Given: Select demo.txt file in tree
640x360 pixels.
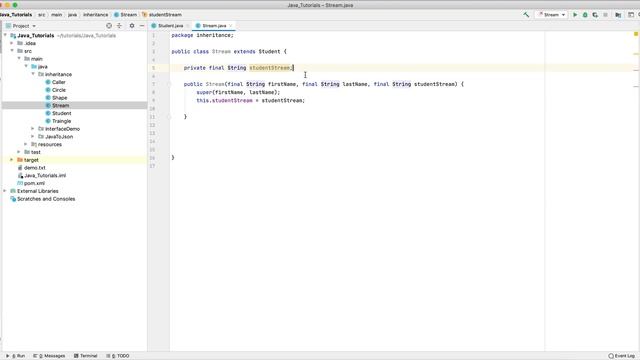Looking at the screenshot, I should (34, 168).
